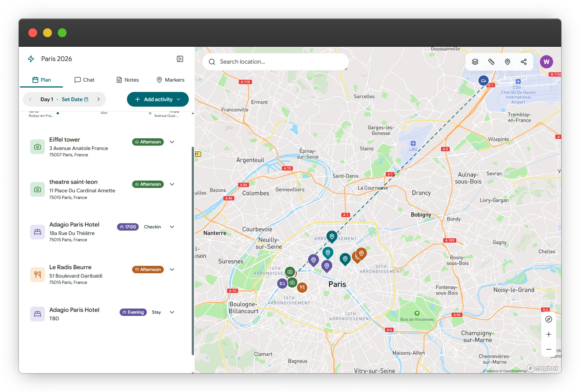Click the 17:00 time badge
Viewport: 580px width, 392px height.
click(128, 227)
